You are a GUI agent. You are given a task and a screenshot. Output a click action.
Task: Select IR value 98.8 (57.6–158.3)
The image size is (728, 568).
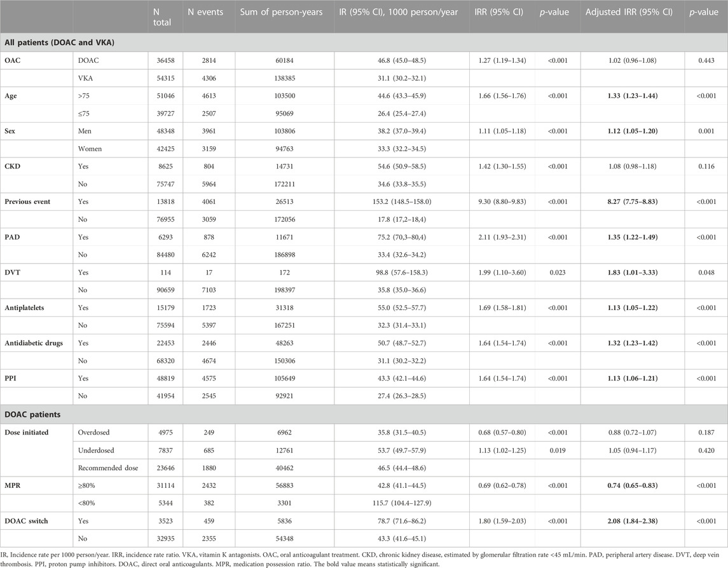click(x=402, y=273)
